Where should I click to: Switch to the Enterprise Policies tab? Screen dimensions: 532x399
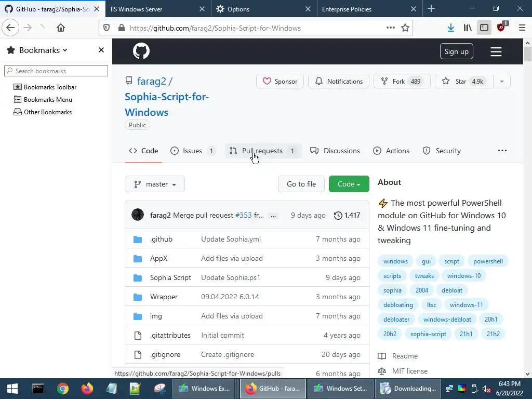(x=369, y=9)
